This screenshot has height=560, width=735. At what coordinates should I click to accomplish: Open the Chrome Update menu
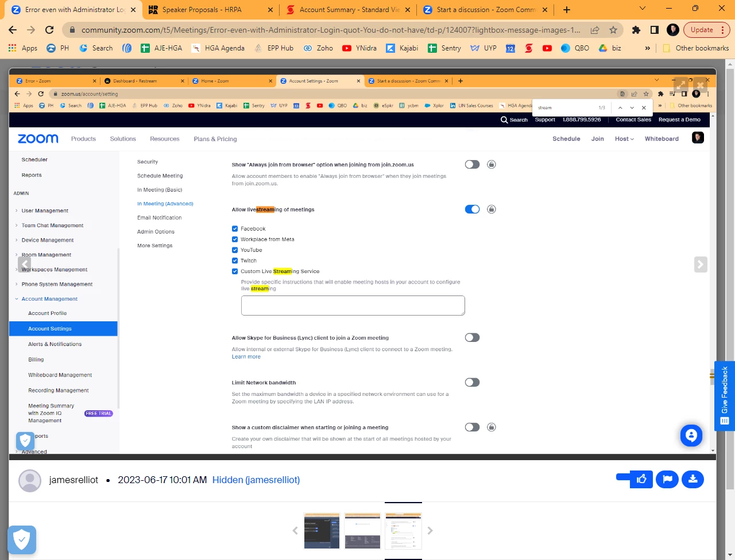tap(707, 30)
